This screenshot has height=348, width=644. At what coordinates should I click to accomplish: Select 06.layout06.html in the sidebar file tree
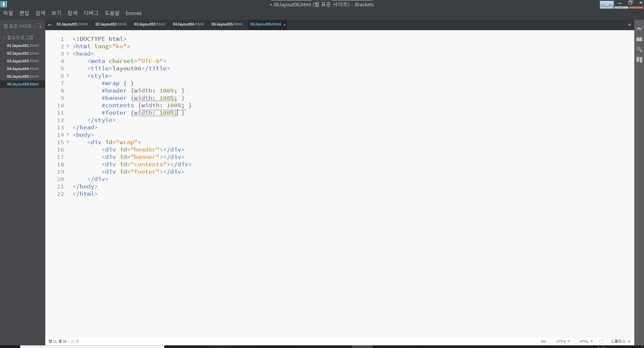pos(23,84)
